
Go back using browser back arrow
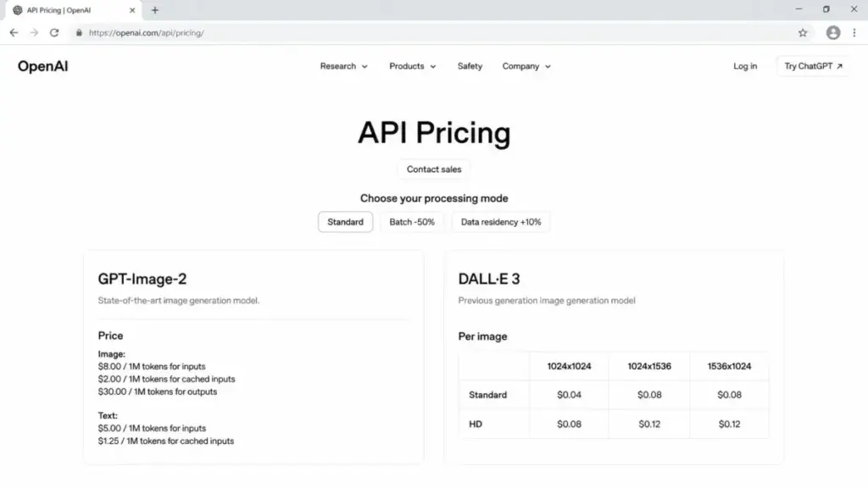click(x=14, y=33)
